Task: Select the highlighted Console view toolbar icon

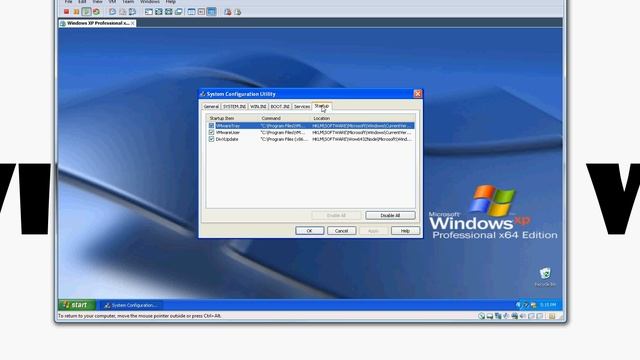Action: pos(211,12)
